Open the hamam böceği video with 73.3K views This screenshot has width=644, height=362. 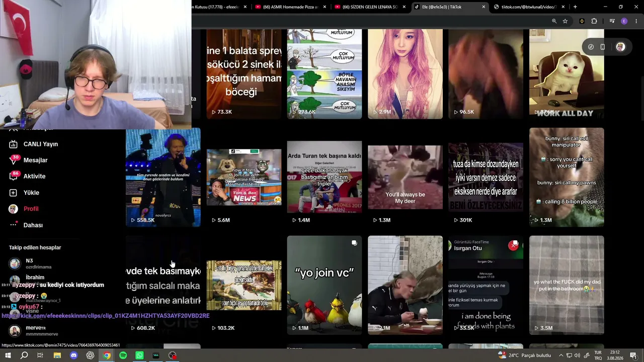pos(244,74)
